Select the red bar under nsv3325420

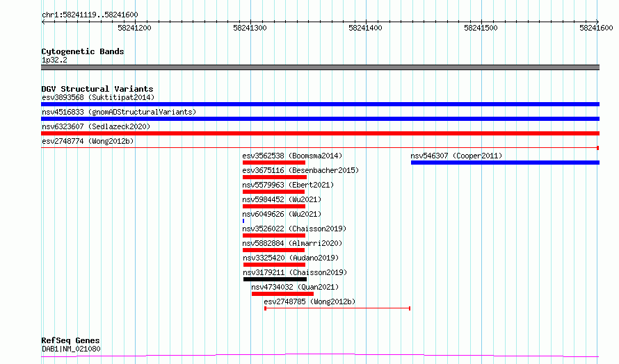pos(274,265)
